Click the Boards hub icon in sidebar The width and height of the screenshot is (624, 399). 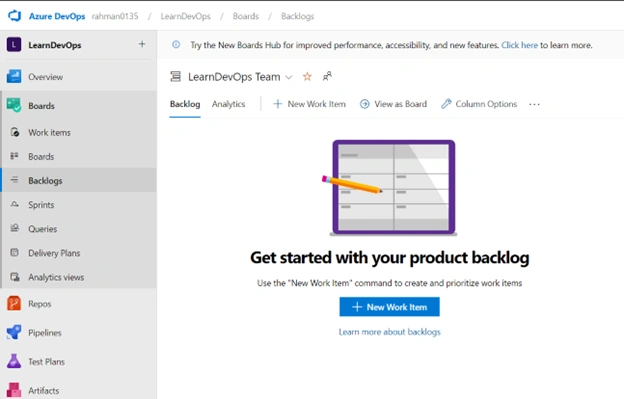[14, 105]
